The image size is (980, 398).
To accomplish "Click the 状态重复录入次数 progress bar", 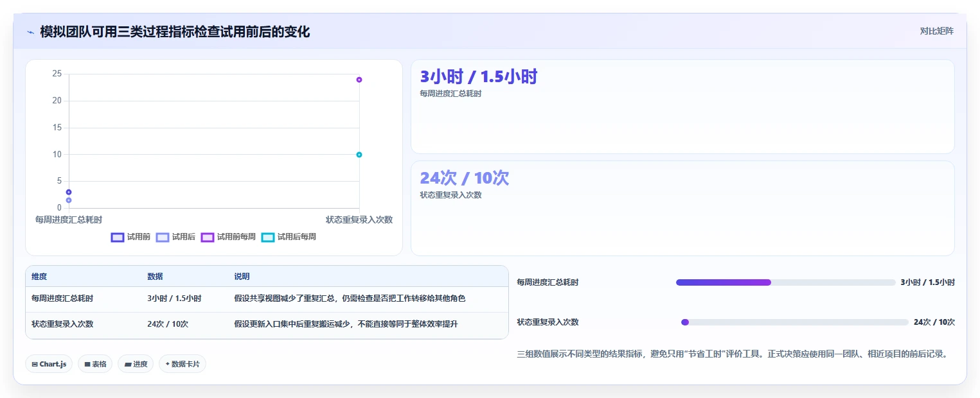I will coord(794,322).
